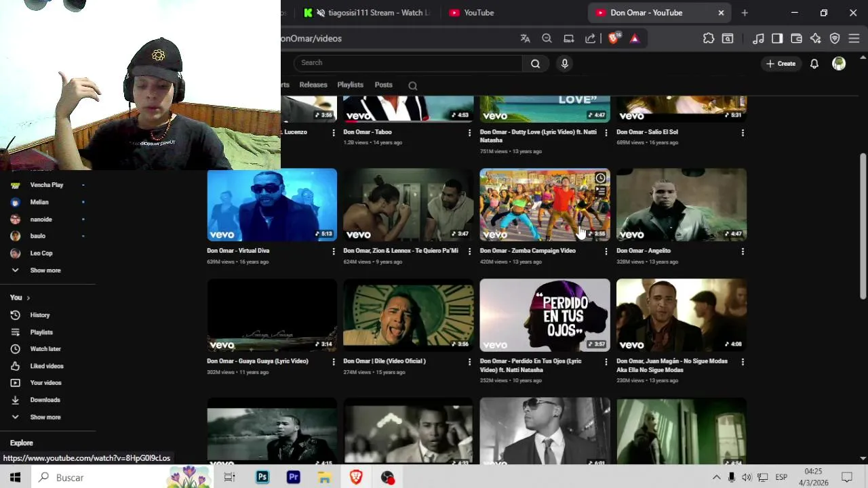The height and width of the screenshot is (488, 868).
Task: Share this page icon in address bar
Action: point(591,39)
